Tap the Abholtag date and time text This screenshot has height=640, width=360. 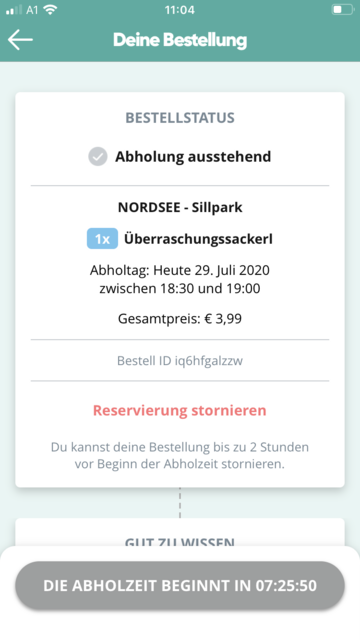pos(180,280)
